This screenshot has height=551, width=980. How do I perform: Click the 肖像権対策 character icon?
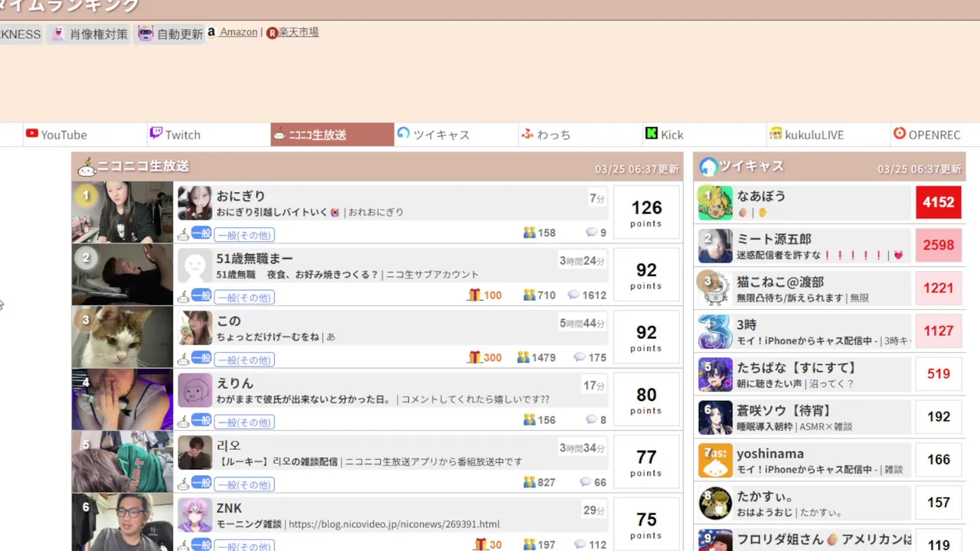[58, 34]
